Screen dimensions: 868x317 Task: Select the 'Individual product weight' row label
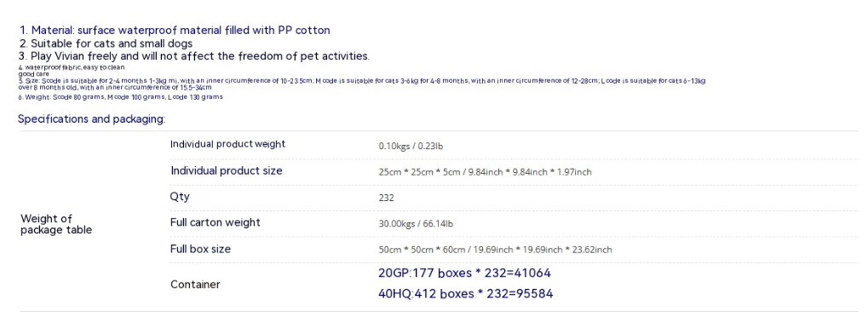(x=227, y=144)
